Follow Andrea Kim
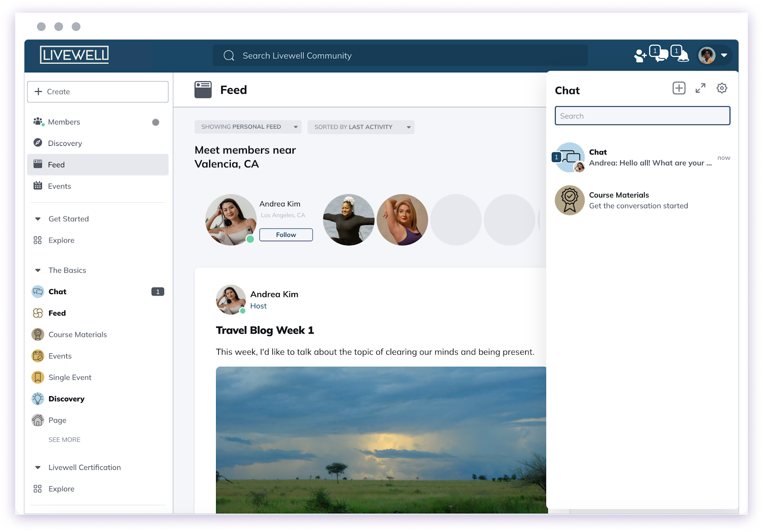This screenshot has width=763, height=532. point(286,235)
